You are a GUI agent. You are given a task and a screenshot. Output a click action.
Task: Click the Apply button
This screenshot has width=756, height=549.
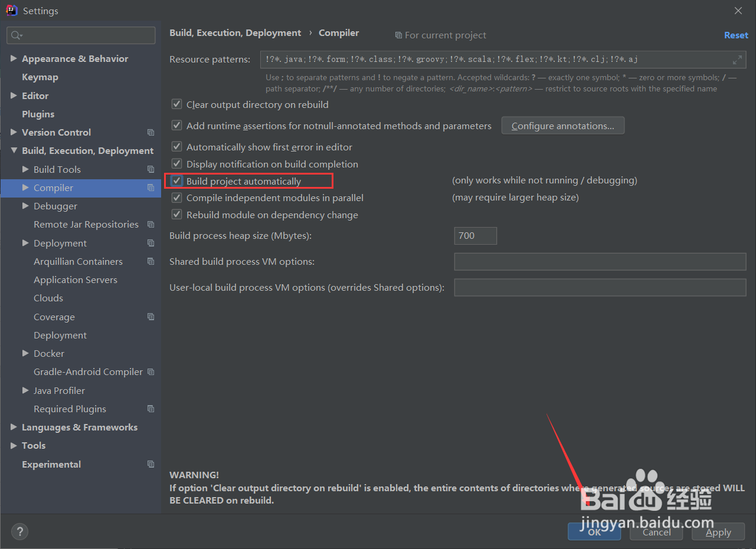(718, 532)
